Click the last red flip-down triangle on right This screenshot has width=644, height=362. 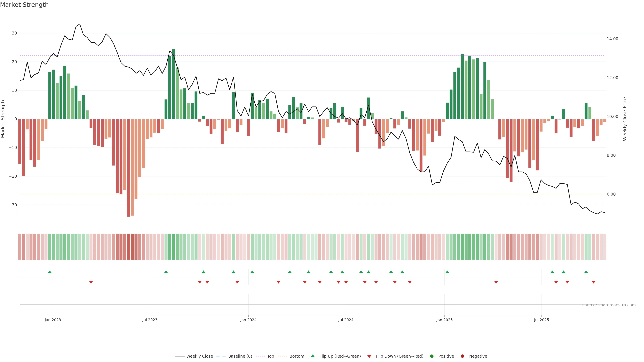click(594, 282)
